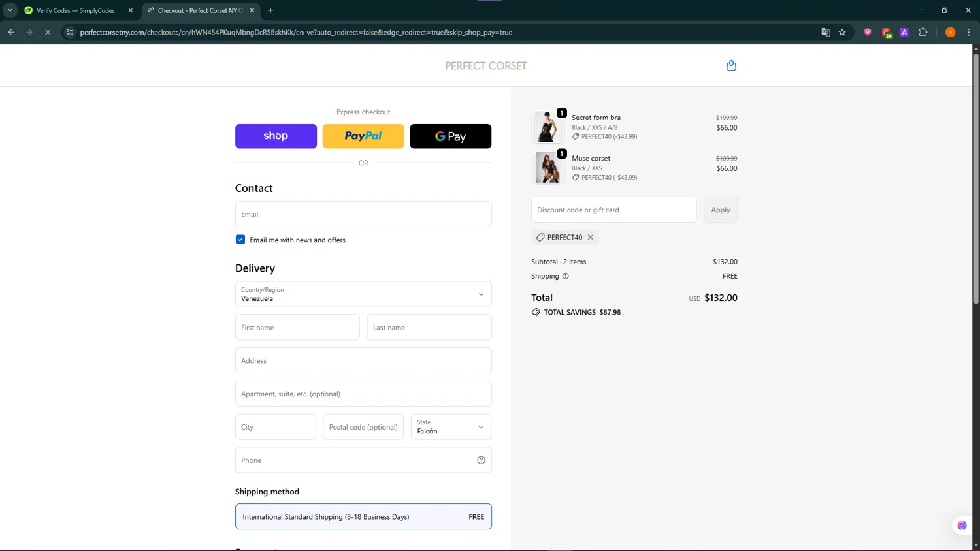This screenshot has height=551, width=980.
Task: Click the purple shield extension icon
Action: 868,32
